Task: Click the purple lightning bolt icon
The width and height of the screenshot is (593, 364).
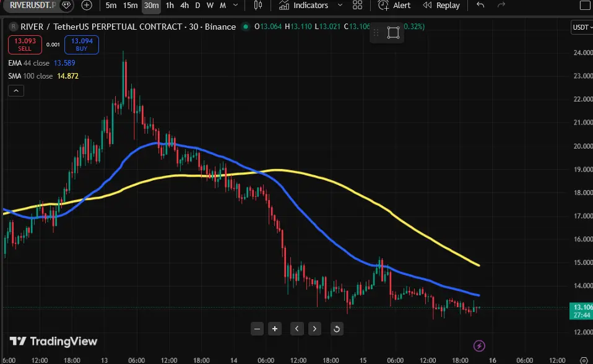Action: click(x=479, y=346)
